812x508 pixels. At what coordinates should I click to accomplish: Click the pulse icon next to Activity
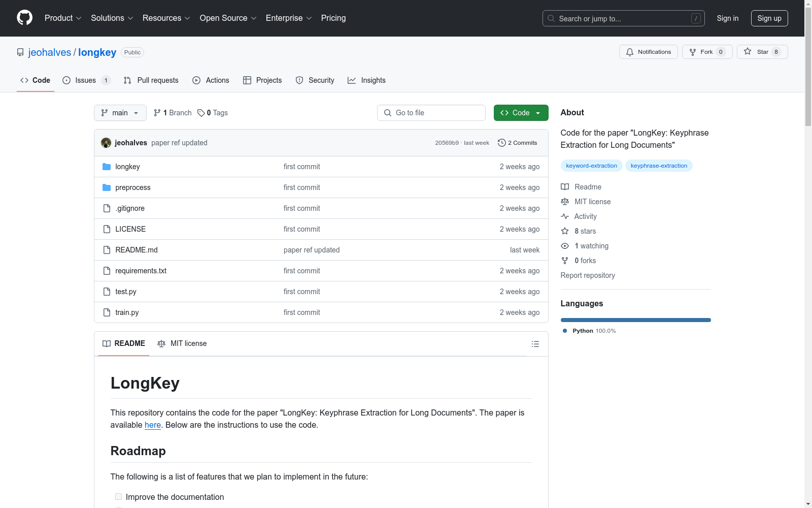pos(565,216)
